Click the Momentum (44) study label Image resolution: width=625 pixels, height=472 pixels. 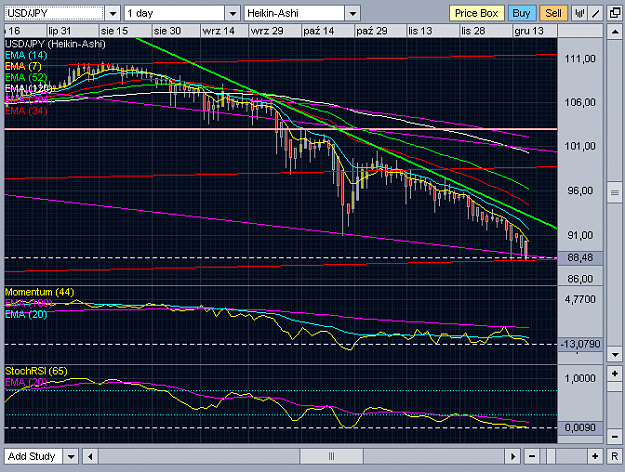(39, 292)
